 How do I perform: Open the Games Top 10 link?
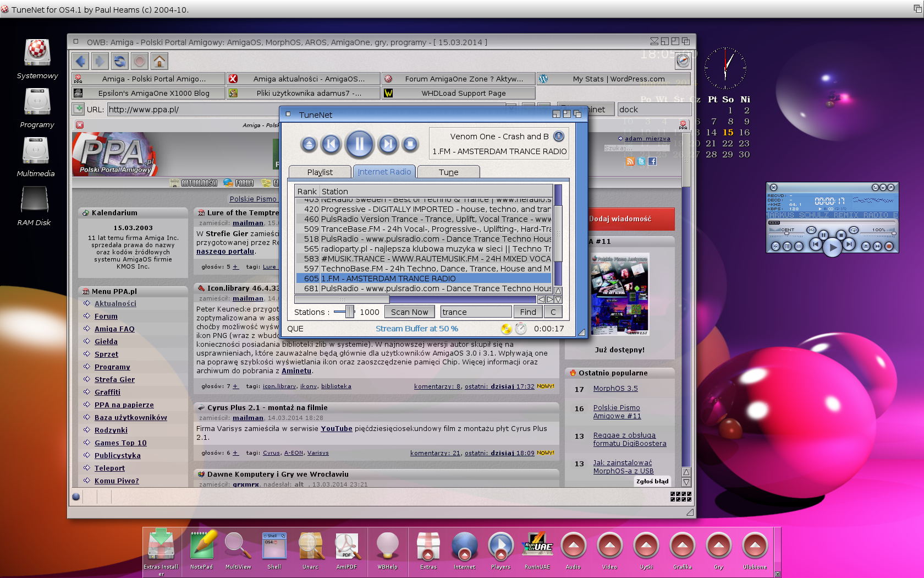[x=120, y=443]
